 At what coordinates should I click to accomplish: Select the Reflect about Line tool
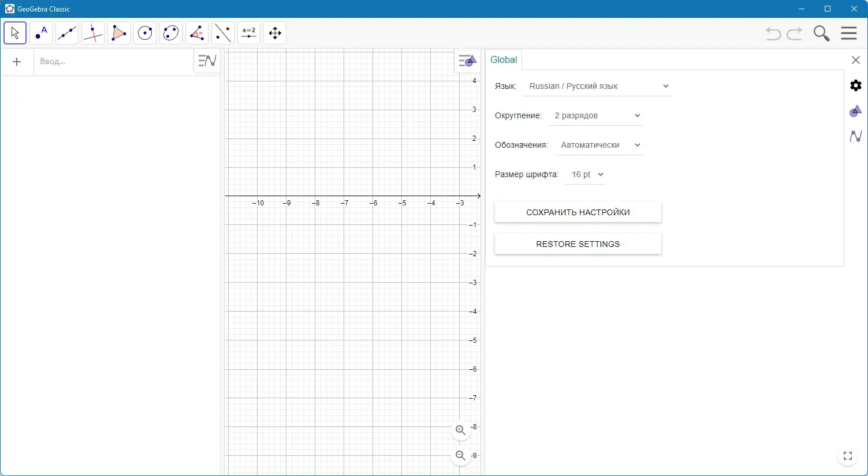223,33
